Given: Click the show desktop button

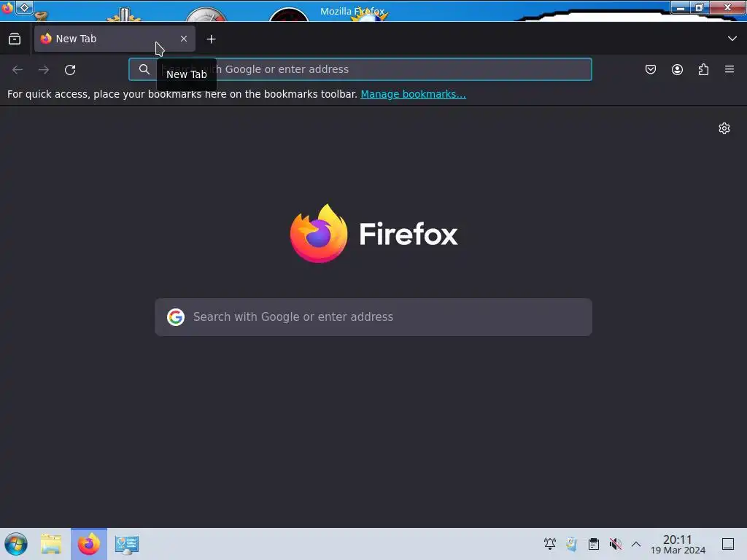Looking at the screenshot, I should pyautogui.click(x=728, y=544).
